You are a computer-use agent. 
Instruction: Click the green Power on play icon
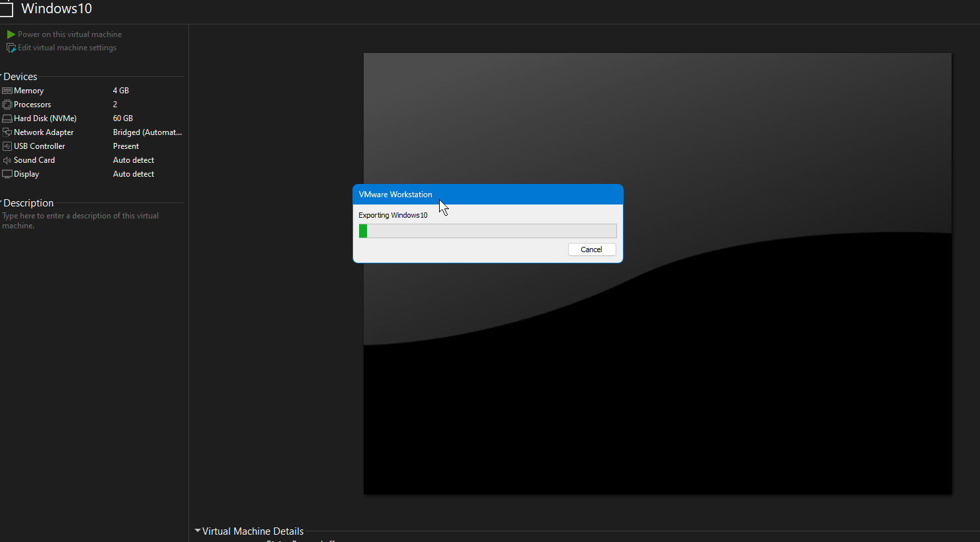click(11, 34)
